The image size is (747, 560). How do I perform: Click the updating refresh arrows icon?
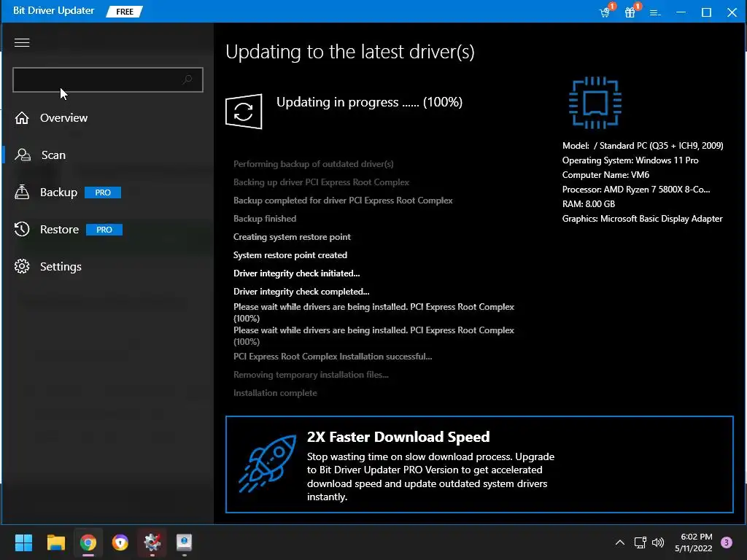click(244, 112)
